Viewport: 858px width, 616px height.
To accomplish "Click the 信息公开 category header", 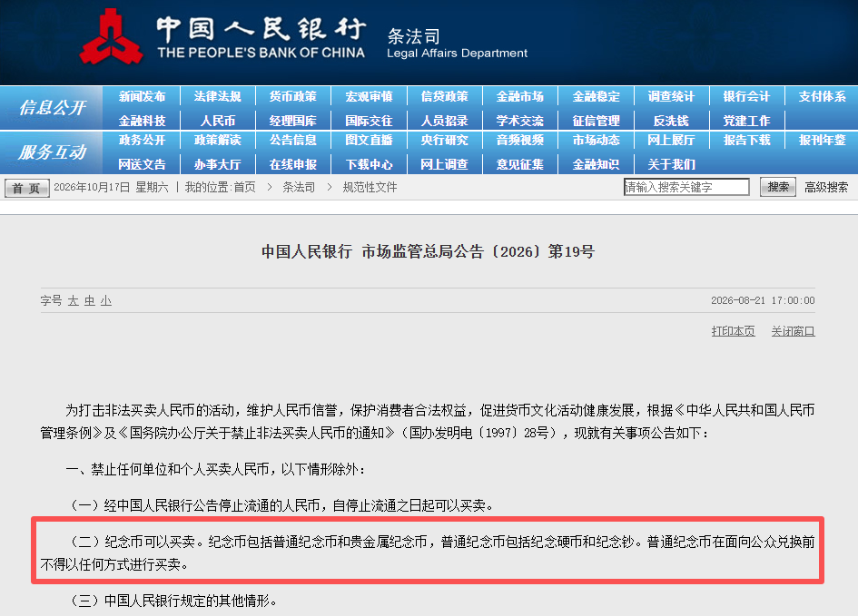I will point(52,108).
